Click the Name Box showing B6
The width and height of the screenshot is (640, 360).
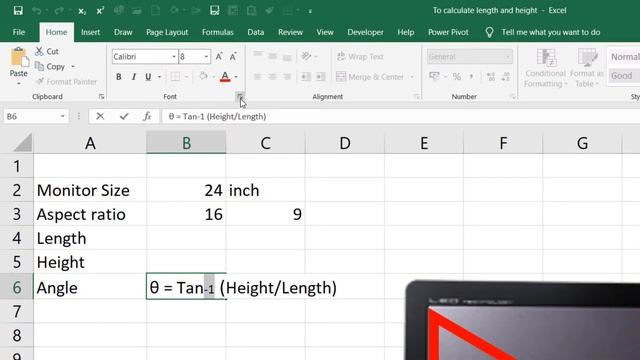tap(31, 116)
